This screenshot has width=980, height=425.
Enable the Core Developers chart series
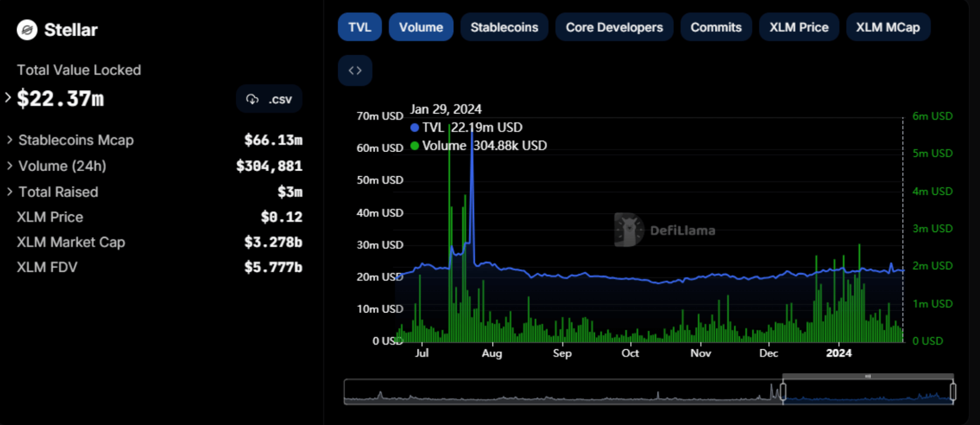[x=614, y=27]
